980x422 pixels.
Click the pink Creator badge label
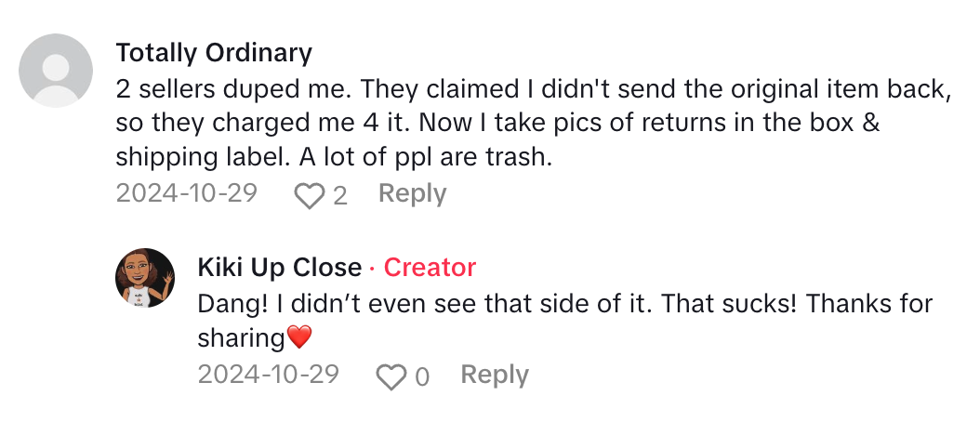pyautogui.click(x=430, y=268)
